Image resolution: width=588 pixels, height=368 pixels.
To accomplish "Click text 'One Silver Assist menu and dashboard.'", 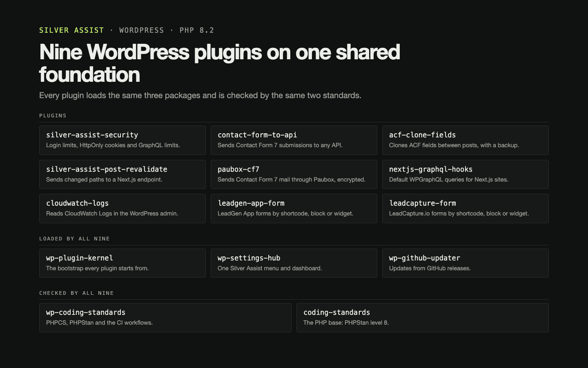I will pyautogui.click(x=270, y=268).
